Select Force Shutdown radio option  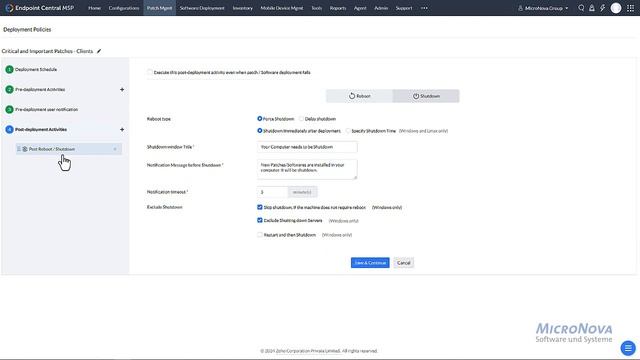[260, 119]
